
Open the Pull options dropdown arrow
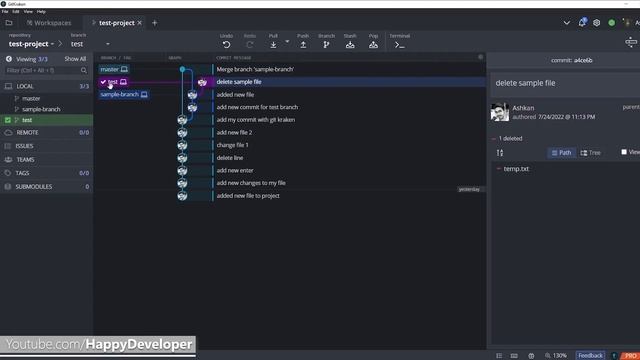pos(287,42)
